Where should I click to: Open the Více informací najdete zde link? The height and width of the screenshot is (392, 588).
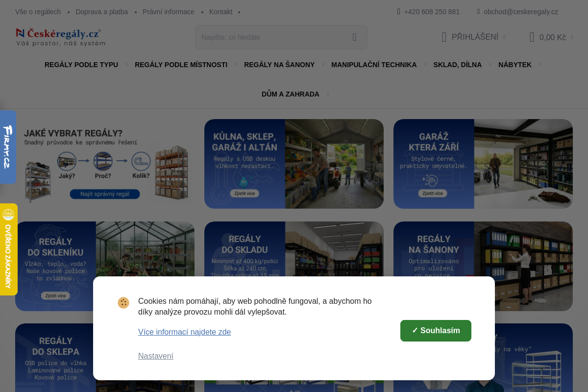[x=184, y=332]
